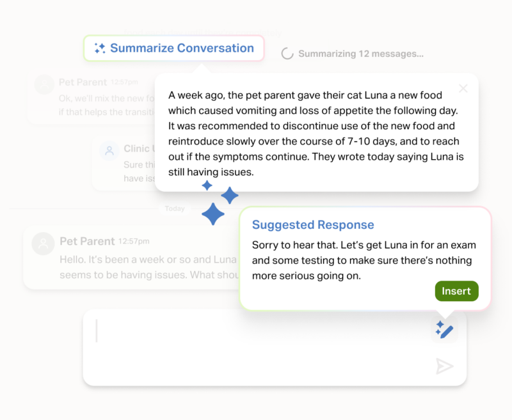Screen dimensions: 512x420
Task: Open the AI compose pencil sparkle icon
Action: click(x=444, y=330)
